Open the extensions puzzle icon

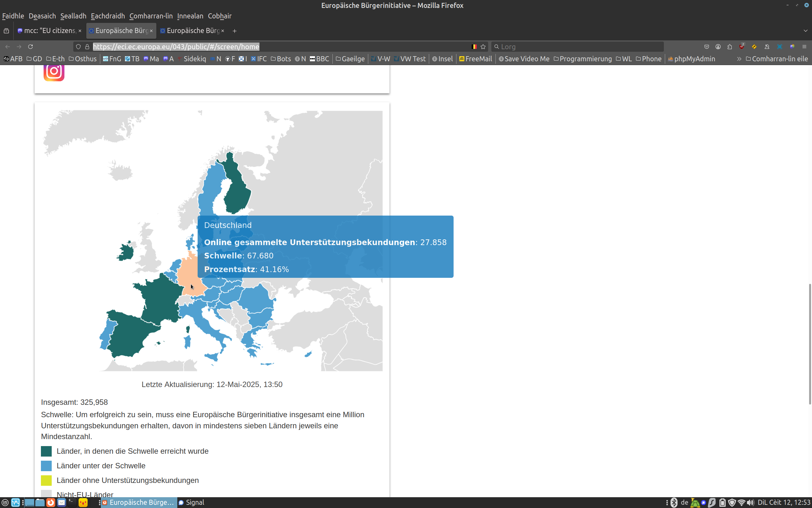click(x=730, y=47)
